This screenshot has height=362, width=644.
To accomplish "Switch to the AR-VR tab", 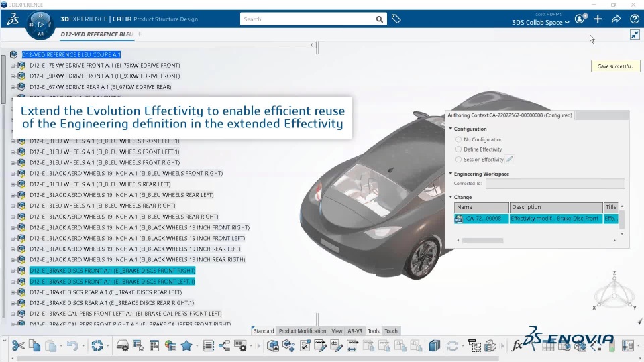I will 355,330.
